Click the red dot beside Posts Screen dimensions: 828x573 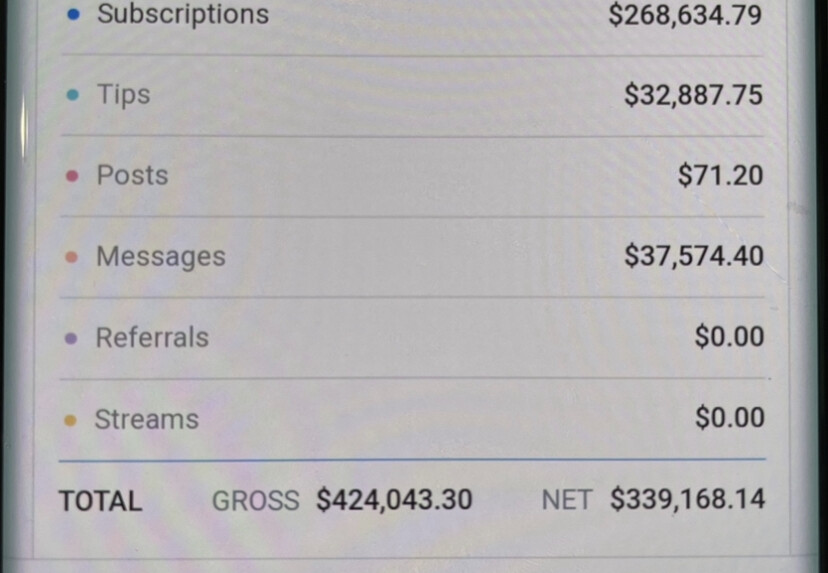tap(72, 176)
